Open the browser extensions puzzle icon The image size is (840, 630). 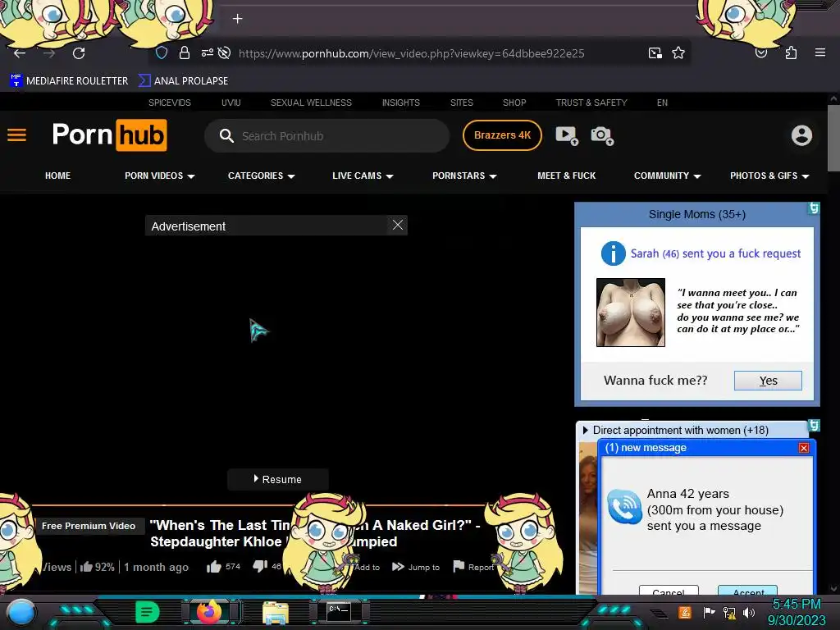pos(792,52)
